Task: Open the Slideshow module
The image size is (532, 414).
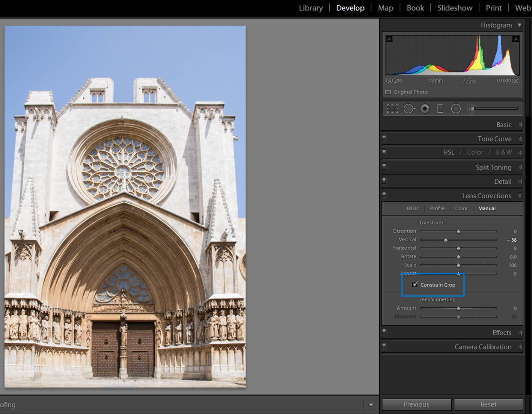Action: point(455,8)
